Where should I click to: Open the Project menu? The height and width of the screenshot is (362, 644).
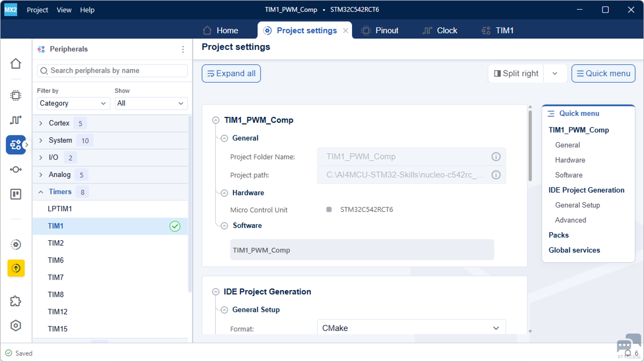pos(37,10)
